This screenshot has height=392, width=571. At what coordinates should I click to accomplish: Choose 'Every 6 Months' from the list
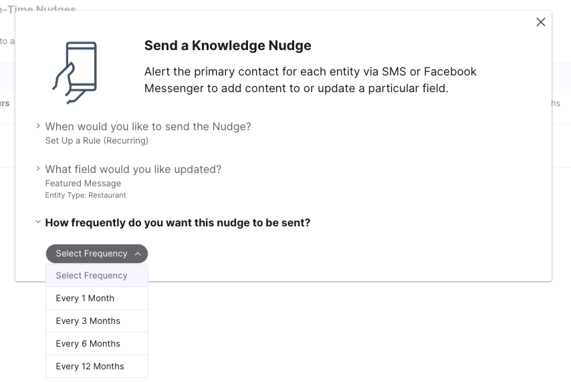[88, 343]
